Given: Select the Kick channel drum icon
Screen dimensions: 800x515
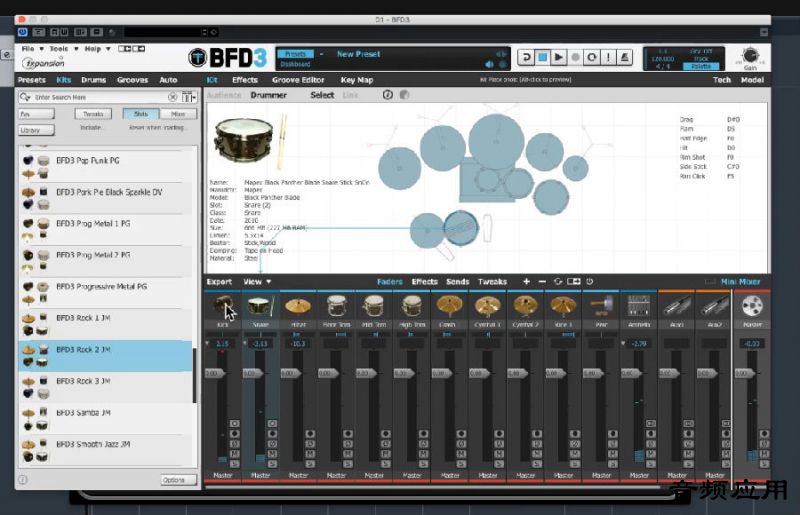Looking at the screenshot, I should pyautogui.click(x=223, y=306).
